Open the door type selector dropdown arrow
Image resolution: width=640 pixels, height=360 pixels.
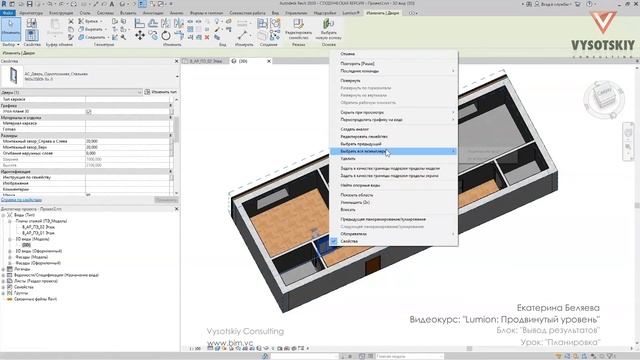point(177,76)
